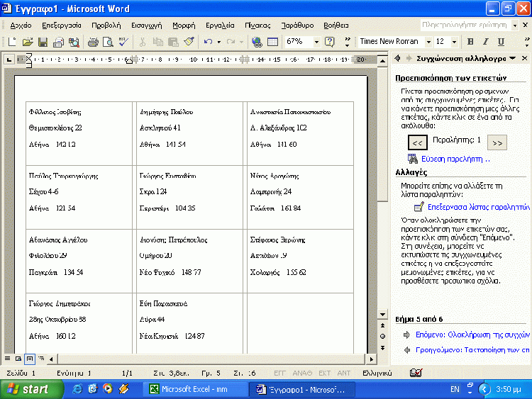Click the edit recipient list link
Image resolution: width=532 pixels, height=399 pixels.
478,207
